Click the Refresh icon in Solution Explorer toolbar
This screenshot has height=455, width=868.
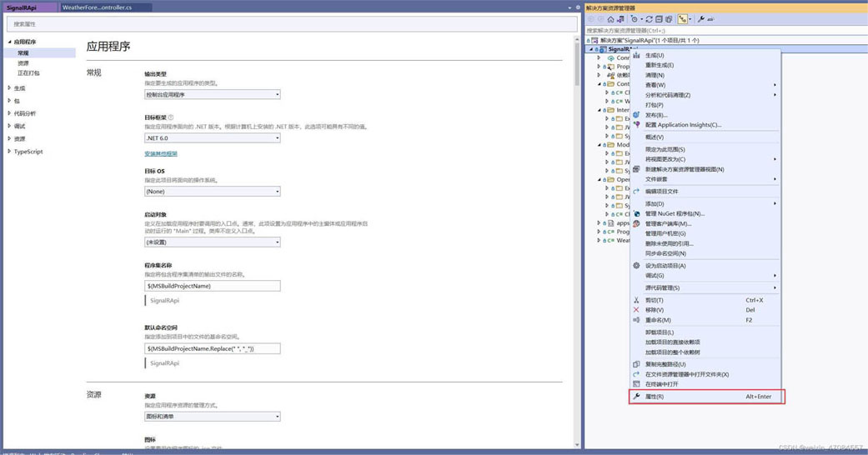650,19
